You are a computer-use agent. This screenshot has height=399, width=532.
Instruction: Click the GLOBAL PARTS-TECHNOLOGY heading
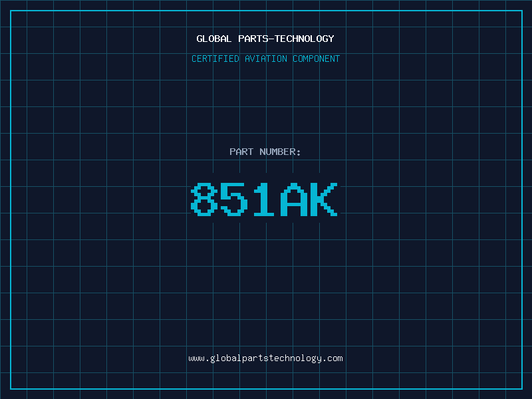[x=265, y=39]
